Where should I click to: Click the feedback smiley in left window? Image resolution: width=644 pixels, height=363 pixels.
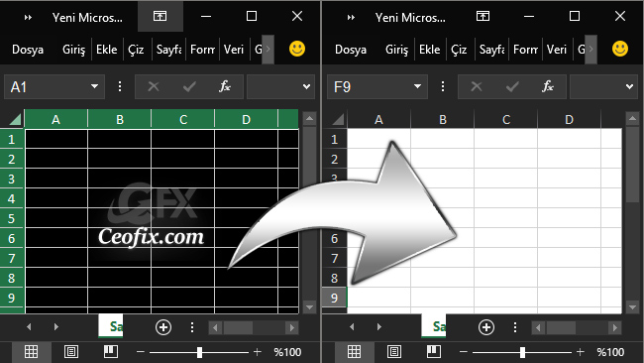pyautogui.click(x=297, y=49)
